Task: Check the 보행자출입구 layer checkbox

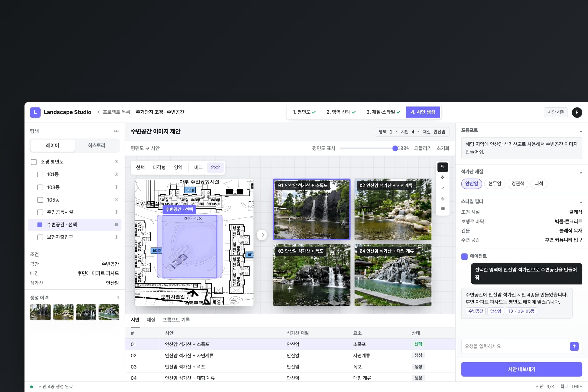Action: 40,237
